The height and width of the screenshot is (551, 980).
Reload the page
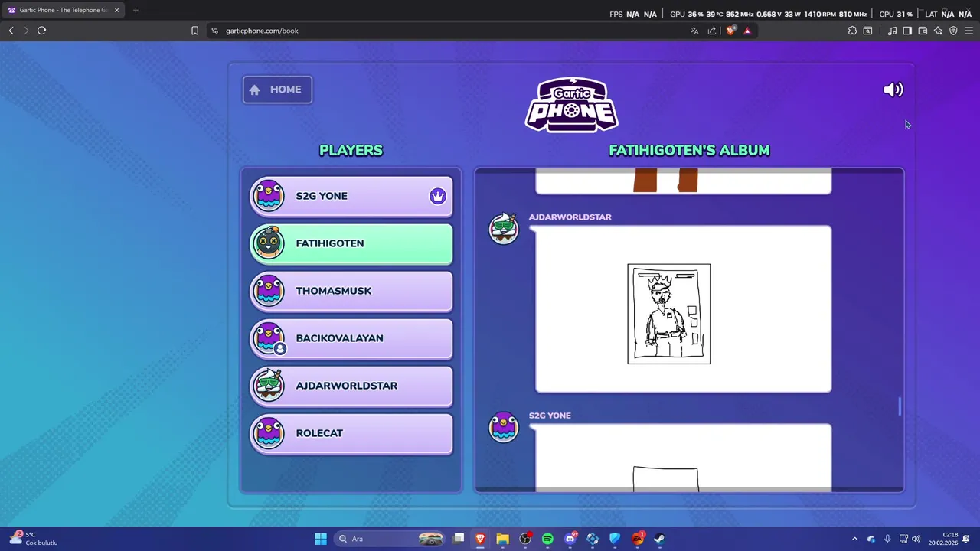coord(41,31)
